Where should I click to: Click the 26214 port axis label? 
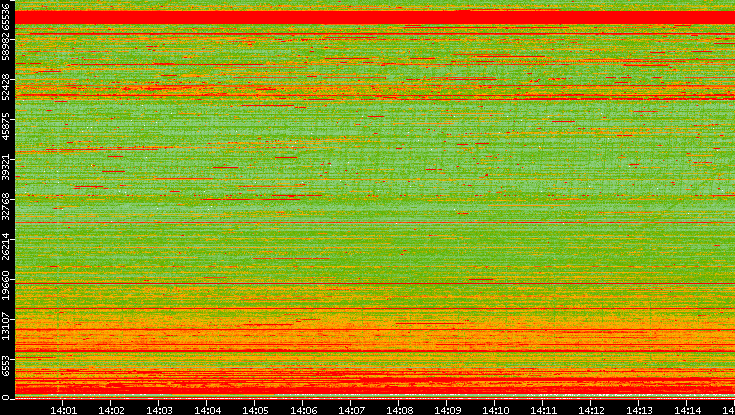(6, 245)
